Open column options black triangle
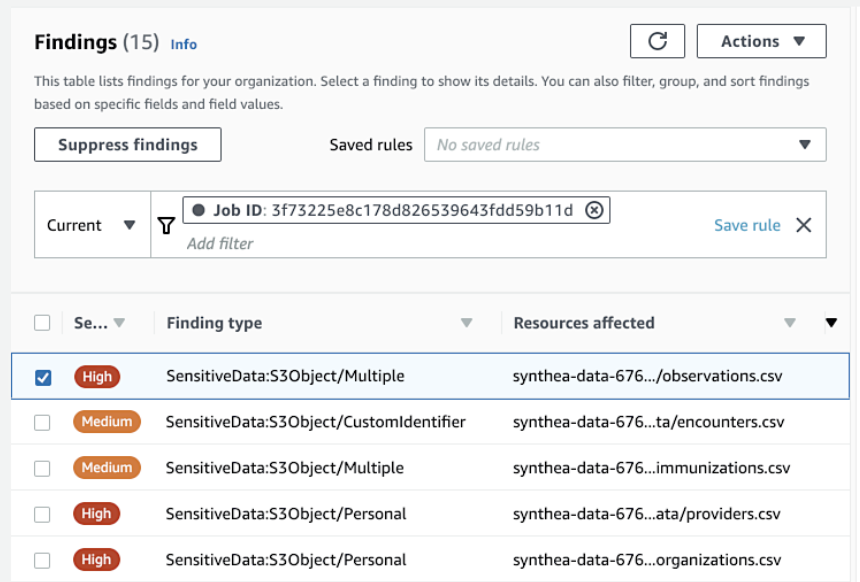 pos(831,323)
